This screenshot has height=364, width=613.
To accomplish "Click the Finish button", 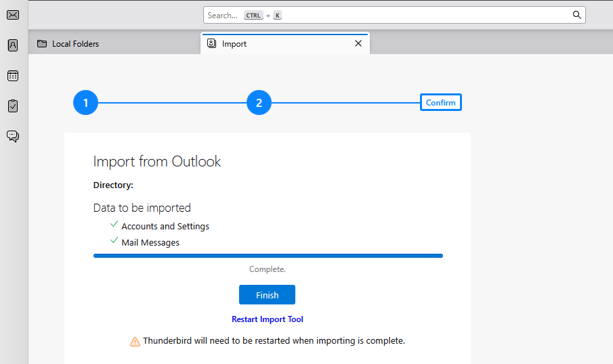I will (x=267, y=295).
